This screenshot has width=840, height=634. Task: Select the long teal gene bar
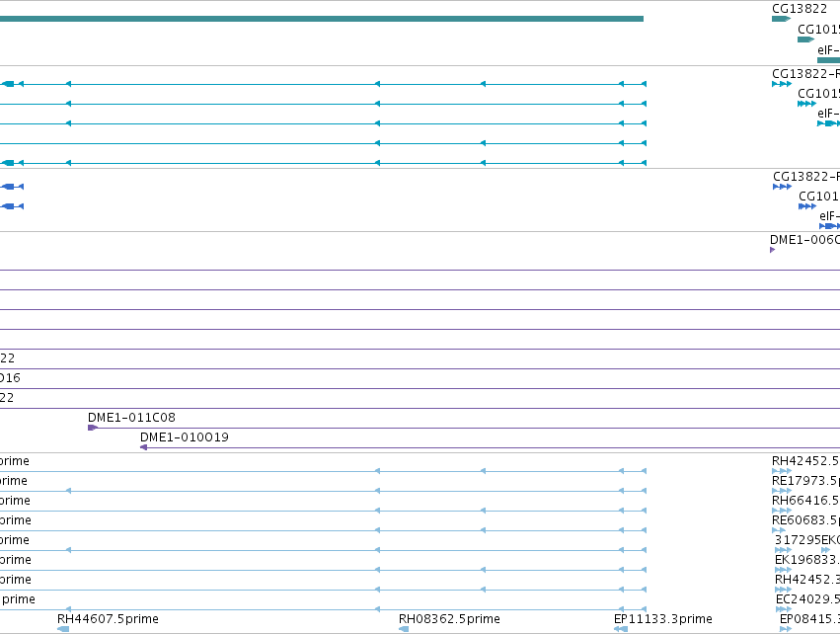pos(322,19)
